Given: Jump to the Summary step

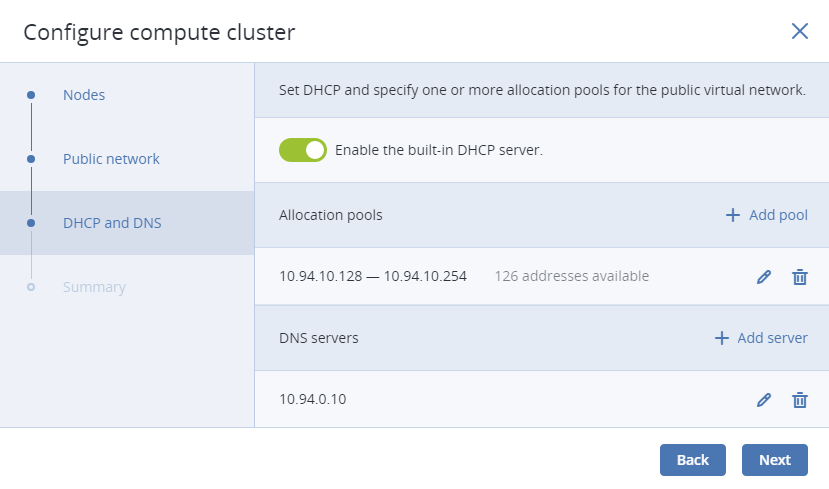Looking at the screenshot, I should coord(94,287).
